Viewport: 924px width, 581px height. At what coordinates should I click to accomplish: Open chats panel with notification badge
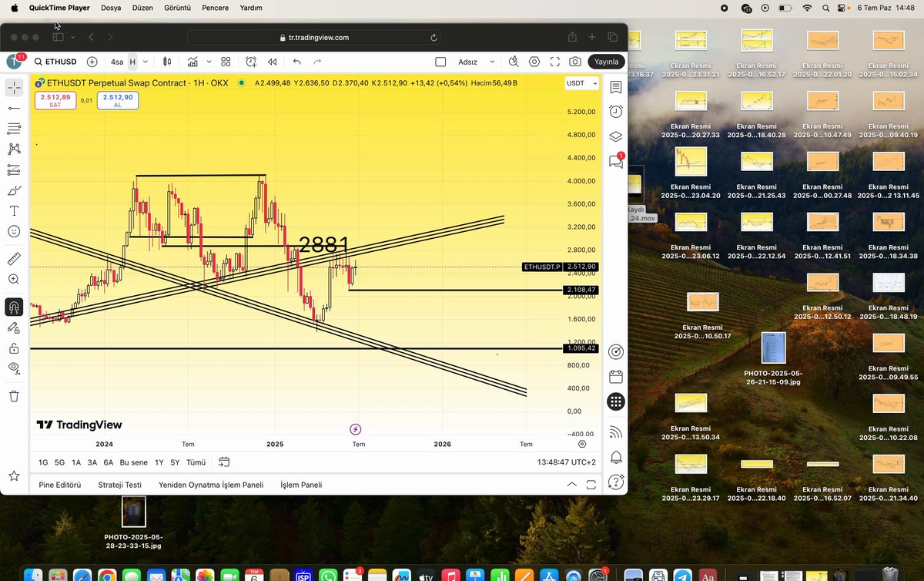(x=615, y=161)
